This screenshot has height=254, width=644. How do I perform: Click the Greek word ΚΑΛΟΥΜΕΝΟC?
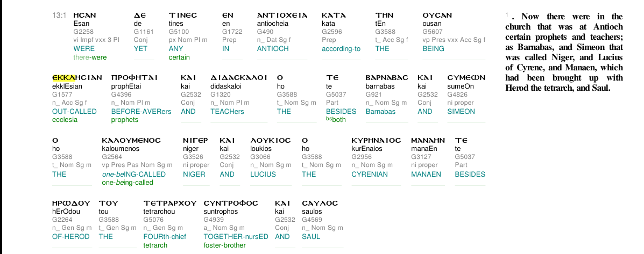pyautogui.click(x=131, y=141)
